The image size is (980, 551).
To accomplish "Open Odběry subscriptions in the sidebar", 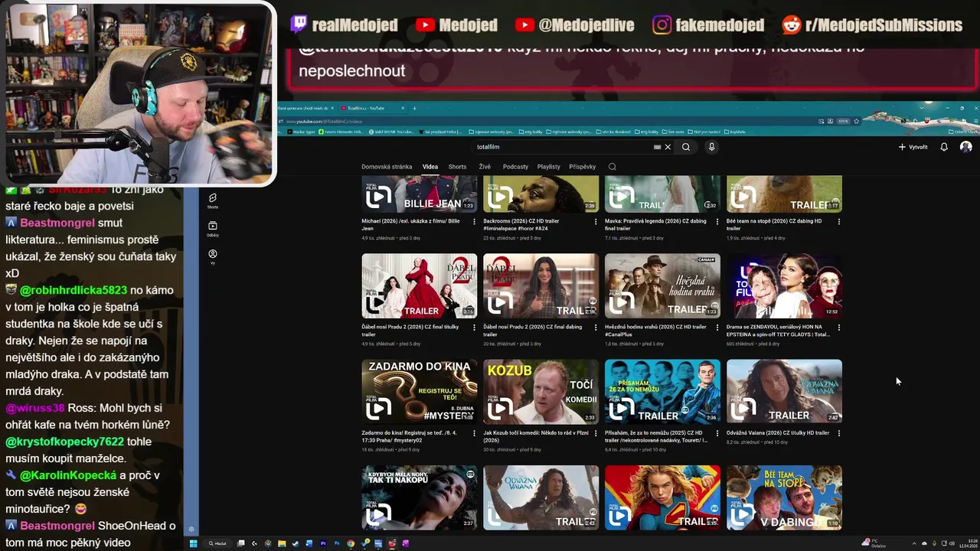I will pos(213,229).
